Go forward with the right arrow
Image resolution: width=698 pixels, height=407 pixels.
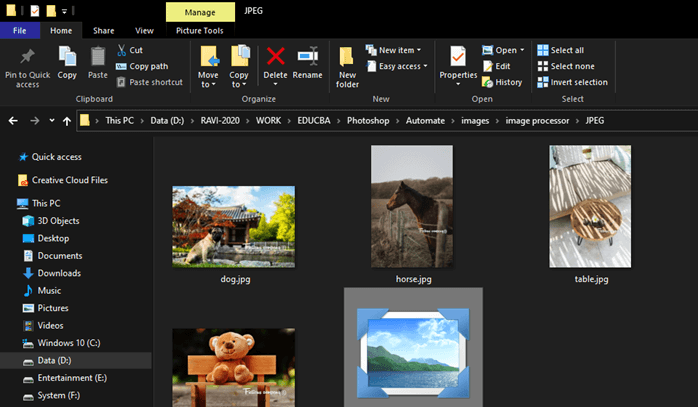click(x=35, y=121)
